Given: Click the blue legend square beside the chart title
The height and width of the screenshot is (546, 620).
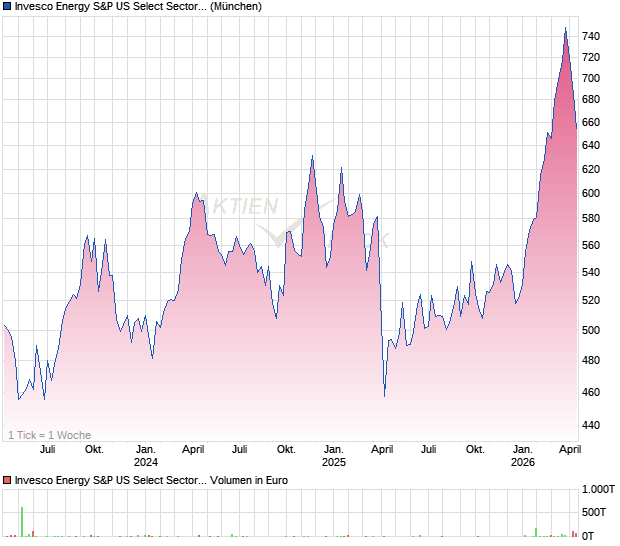Looking at the screenshot, I should tap(7, 7).
